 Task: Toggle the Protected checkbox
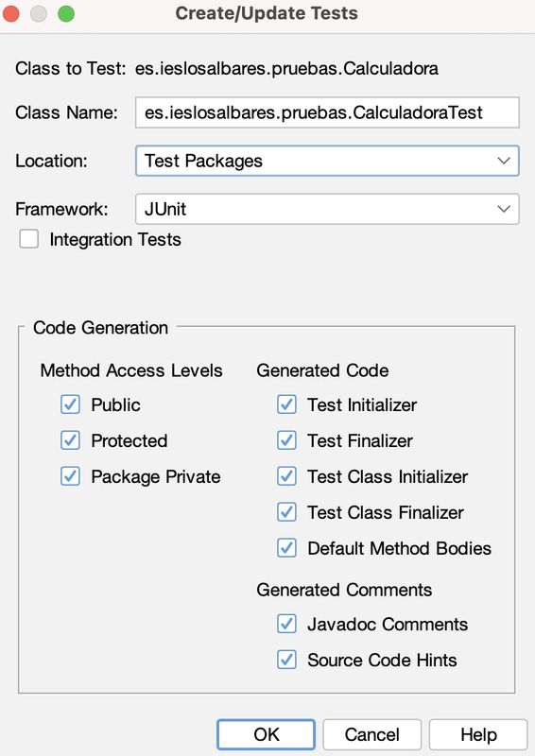pos(71,440)
